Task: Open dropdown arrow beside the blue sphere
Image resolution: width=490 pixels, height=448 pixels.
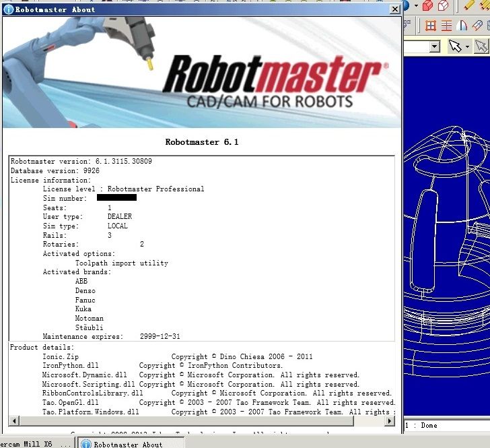Action: [416, 5]
